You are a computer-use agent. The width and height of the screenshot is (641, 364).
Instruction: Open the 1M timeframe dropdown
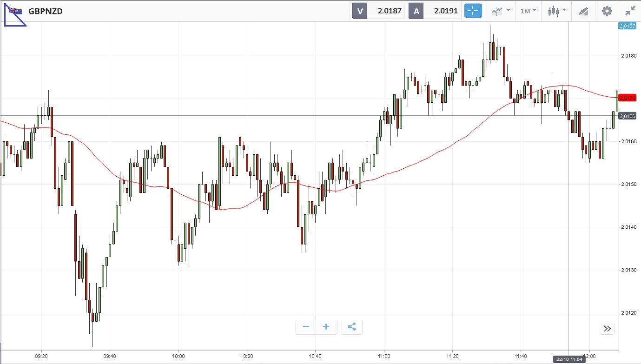[x=528, y=11]
